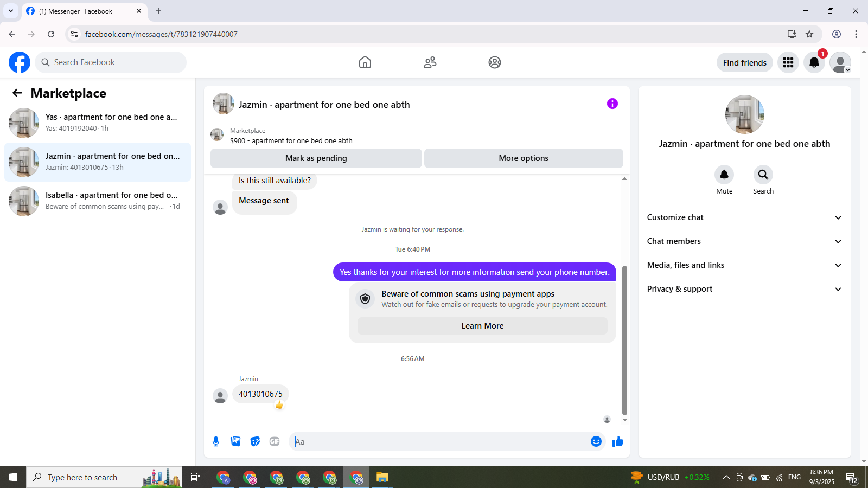
Task: Bookmark this page with star icon
Action: coord(809,34)
